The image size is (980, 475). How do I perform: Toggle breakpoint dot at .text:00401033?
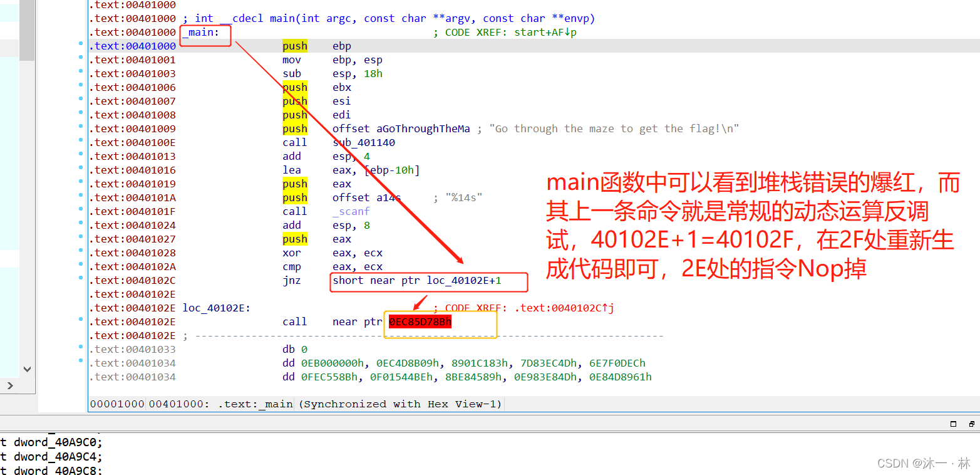(x=81, y=347)
